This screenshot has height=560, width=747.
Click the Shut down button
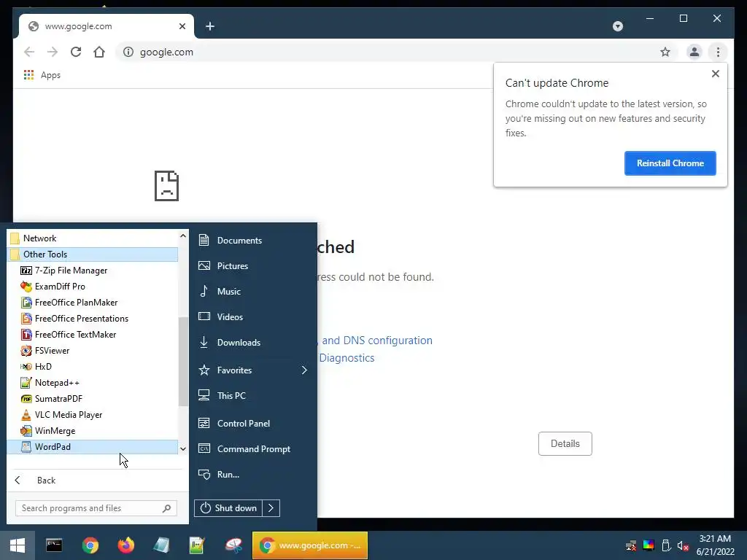228,508
